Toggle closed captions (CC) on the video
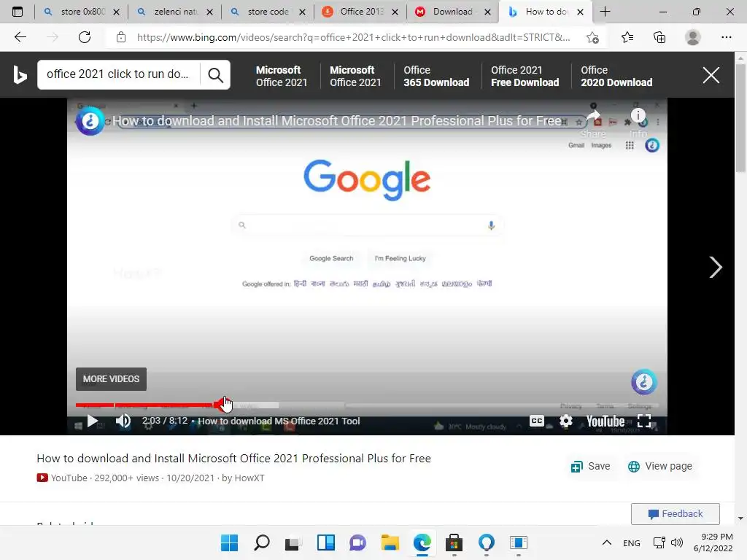Image resolution: width=747 pixels, height=560 pixels. pos(536,421)
